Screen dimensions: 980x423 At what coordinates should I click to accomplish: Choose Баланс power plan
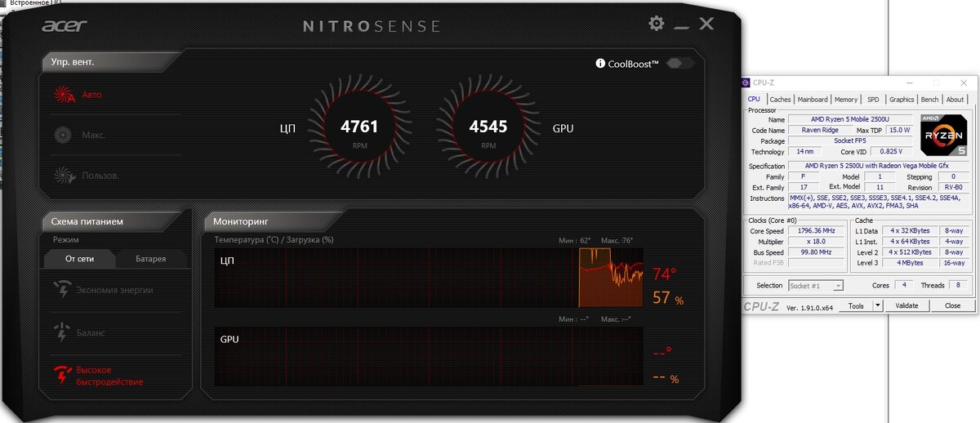pyautogui.click(x=91, y=333)
